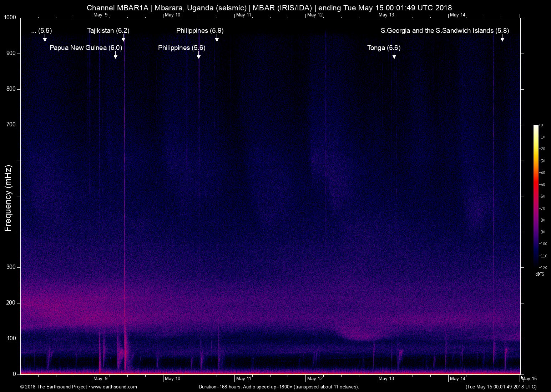This screenshot has width=551, height=392.
Task: Click the May 12 marker on bottom axis
Action: [x=315, y=379]
